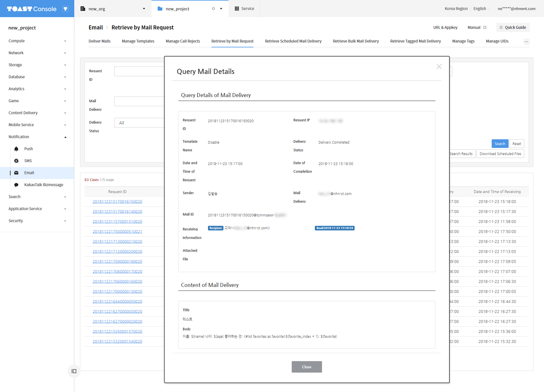The height and width of the screenshot is (392, 544).
Task: Click the blue Search button
Action: pos(499,144)
